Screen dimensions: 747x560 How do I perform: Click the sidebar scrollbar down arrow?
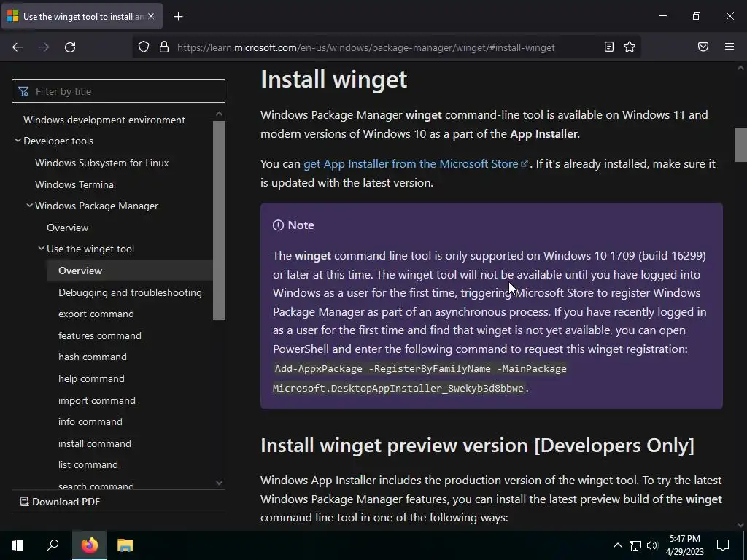pos(219,483)
